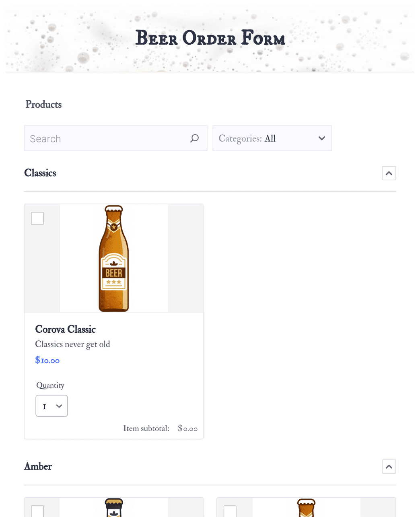Click the Amber section heading
This screenshot has height=517, width=420.
click(38, 466)
